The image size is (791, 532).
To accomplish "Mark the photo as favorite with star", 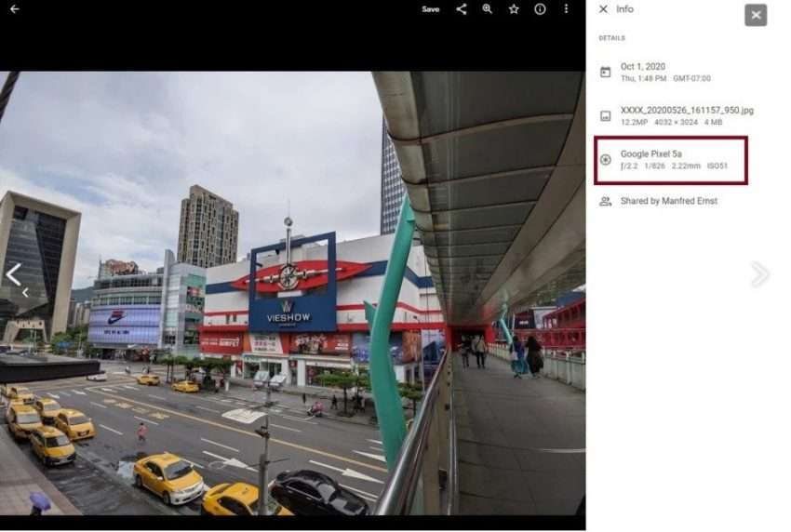I will point(514,9).
